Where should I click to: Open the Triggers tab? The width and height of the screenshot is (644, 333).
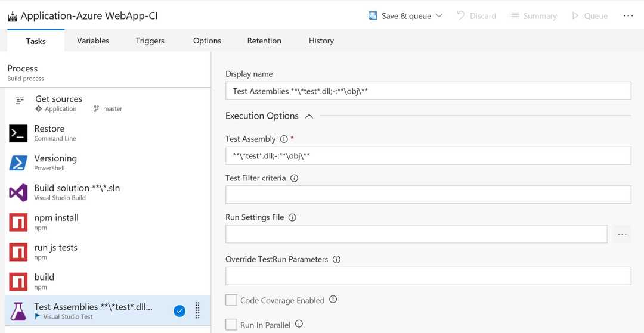150,41
